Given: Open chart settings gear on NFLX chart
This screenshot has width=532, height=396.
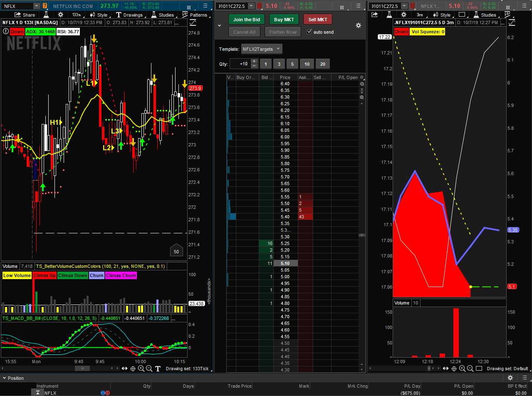Looking at the screenshot, I should point(61,15).
